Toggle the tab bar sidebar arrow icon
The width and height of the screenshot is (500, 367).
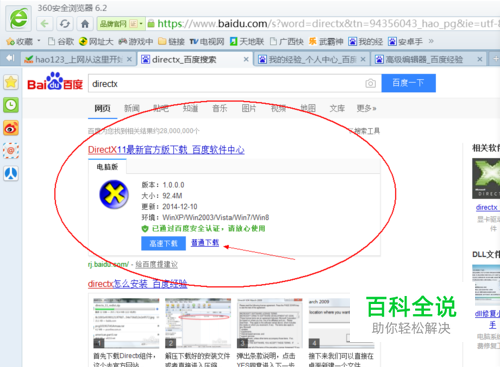point(10,58)
